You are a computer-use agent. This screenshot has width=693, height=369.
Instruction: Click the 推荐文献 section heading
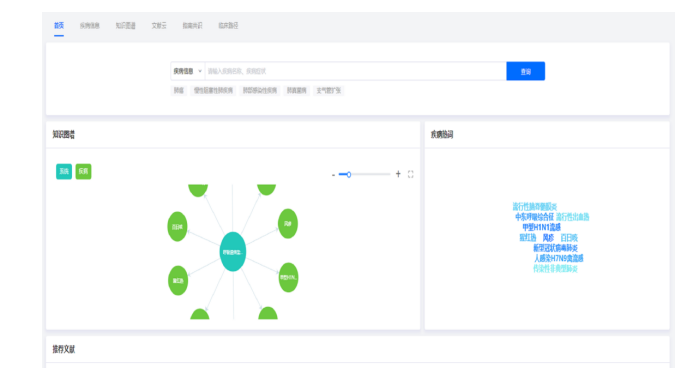[x=64, y=350]
